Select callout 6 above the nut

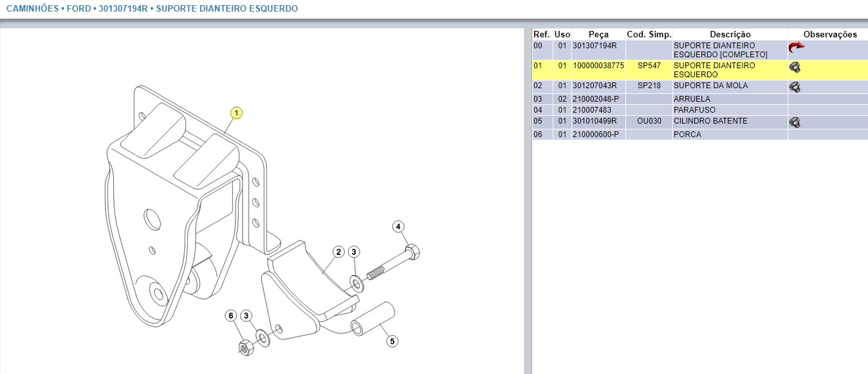231,315
